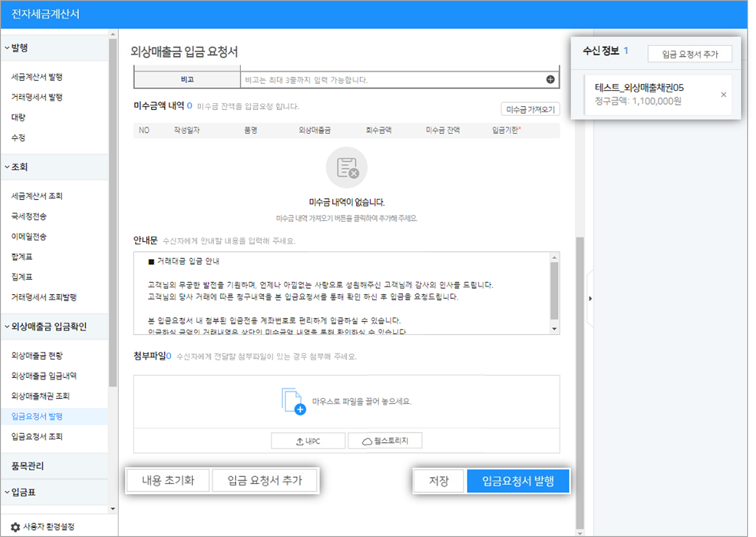Collapse the 외상매출금 입금확인 section
The image size is (756, 537).
6,326
